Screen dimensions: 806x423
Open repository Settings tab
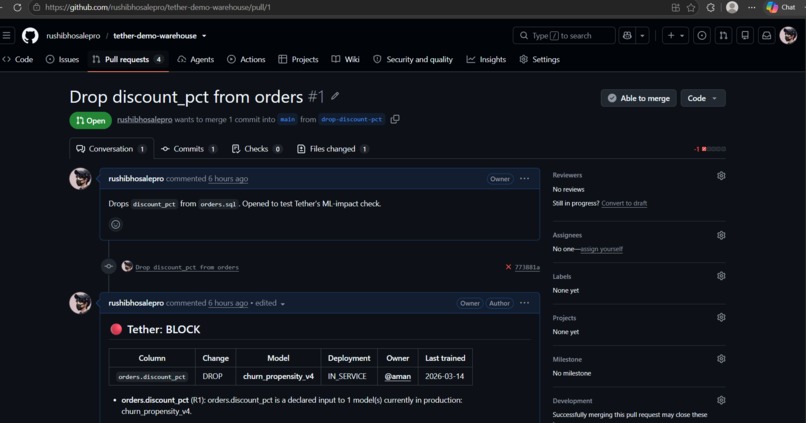[539, 59]
